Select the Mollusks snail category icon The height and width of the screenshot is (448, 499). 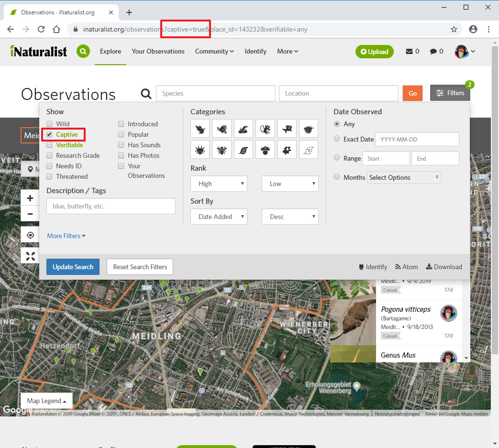pos(309,129)
